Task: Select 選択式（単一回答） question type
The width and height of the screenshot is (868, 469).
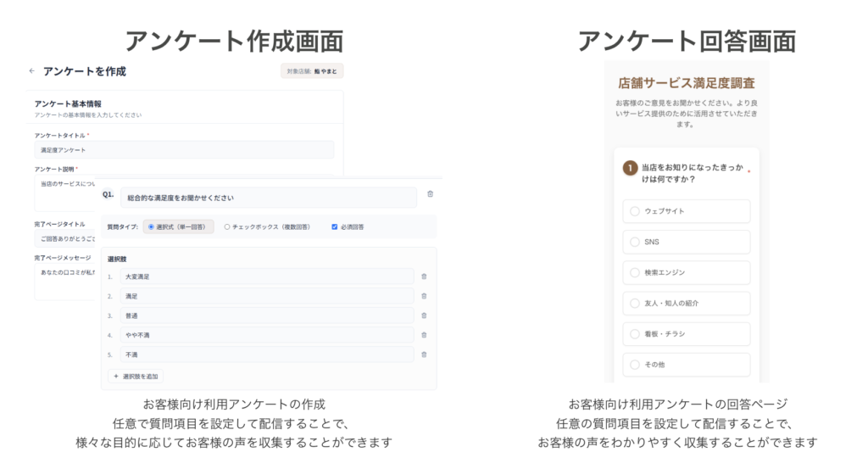Action: pyautogui.click(x=151, y=227)
